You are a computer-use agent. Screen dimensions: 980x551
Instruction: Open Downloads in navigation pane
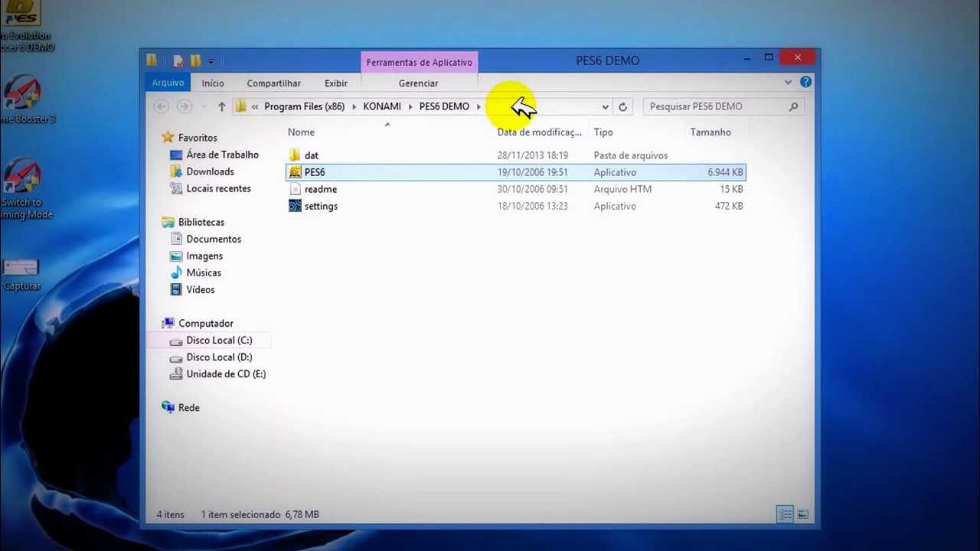click(x=210, y=171)
